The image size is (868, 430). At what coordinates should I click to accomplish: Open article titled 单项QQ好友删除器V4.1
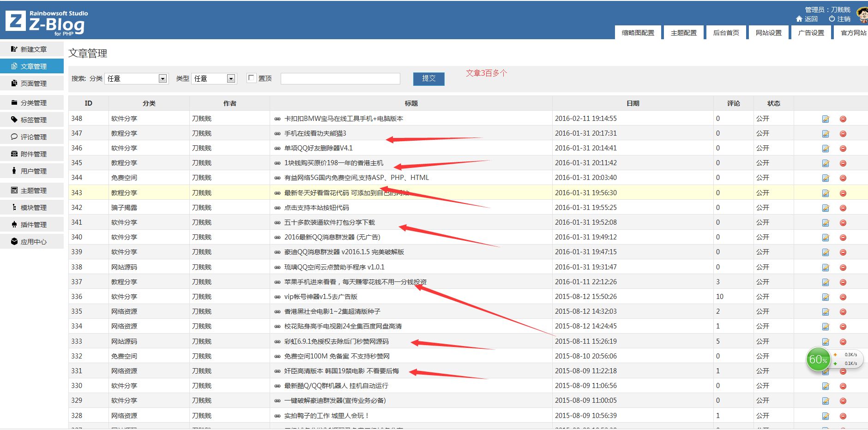318,148
